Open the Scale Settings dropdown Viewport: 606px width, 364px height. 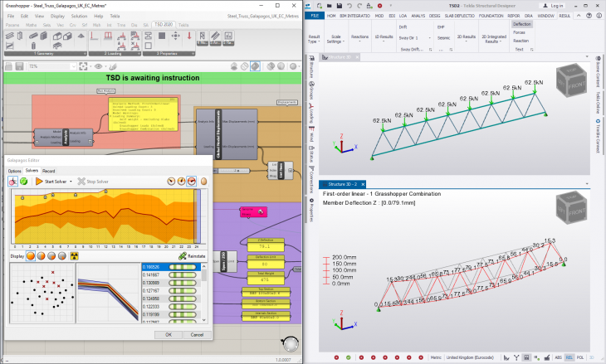pyautogui.click(x=336, y=41)
